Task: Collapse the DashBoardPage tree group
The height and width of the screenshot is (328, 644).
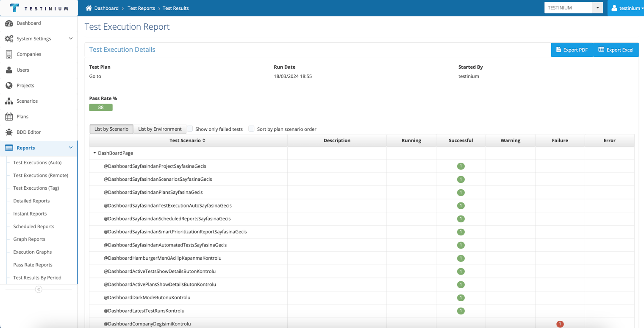Action: coord(94,153)
